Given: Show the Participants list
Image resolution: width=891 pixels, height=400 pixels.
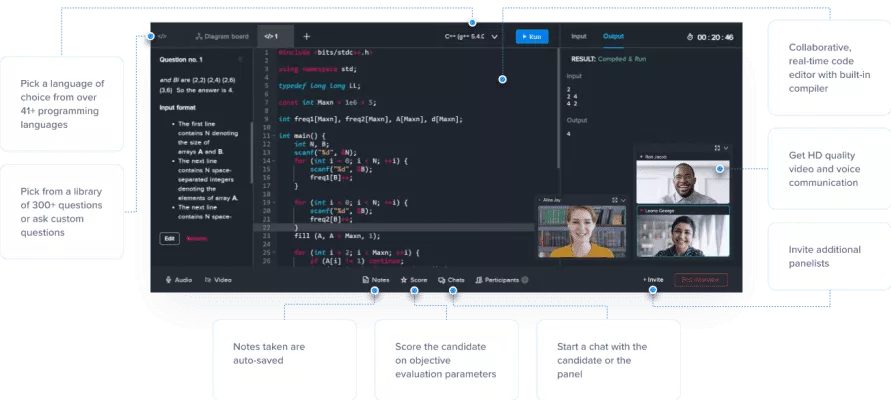Looking at the screenshot, I should pos(501,280).
